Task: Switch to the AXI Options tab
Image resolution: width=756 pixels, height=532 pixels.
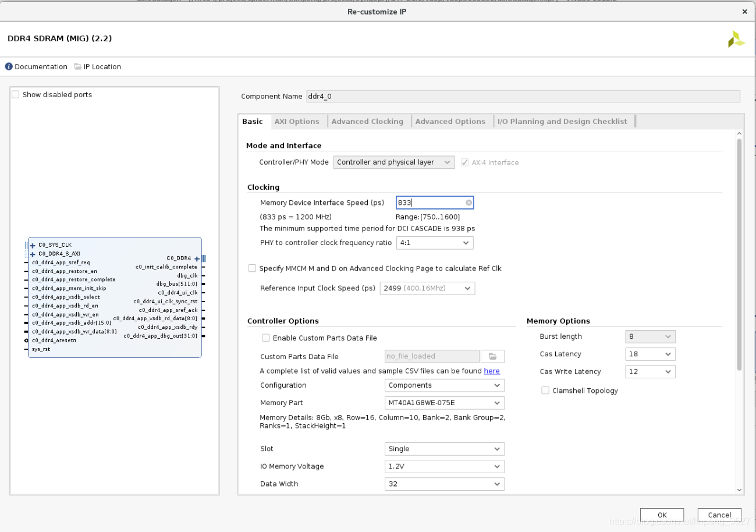Action: coord(297,122)
